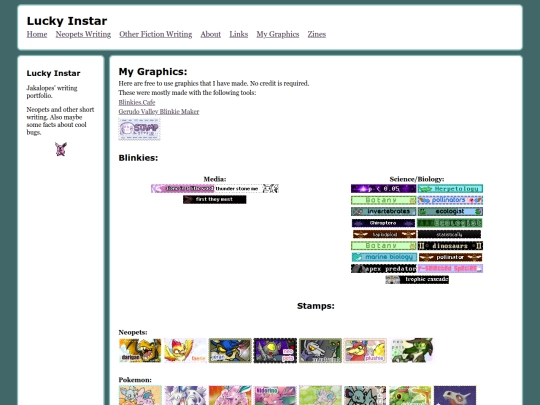The height and width of the screenshot is (405, 540).
Task: Select the black 'first they meet' blinkie
Action: (215, 199)
